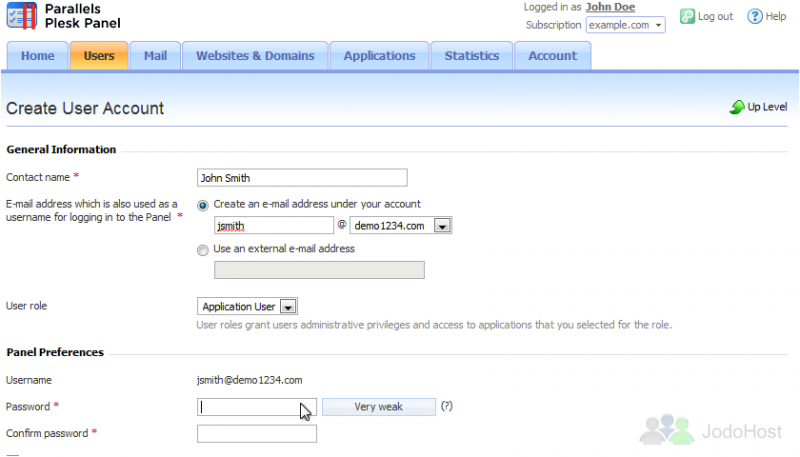Click the Create User Account heading

pyautogui.click(x=85, y=108)
